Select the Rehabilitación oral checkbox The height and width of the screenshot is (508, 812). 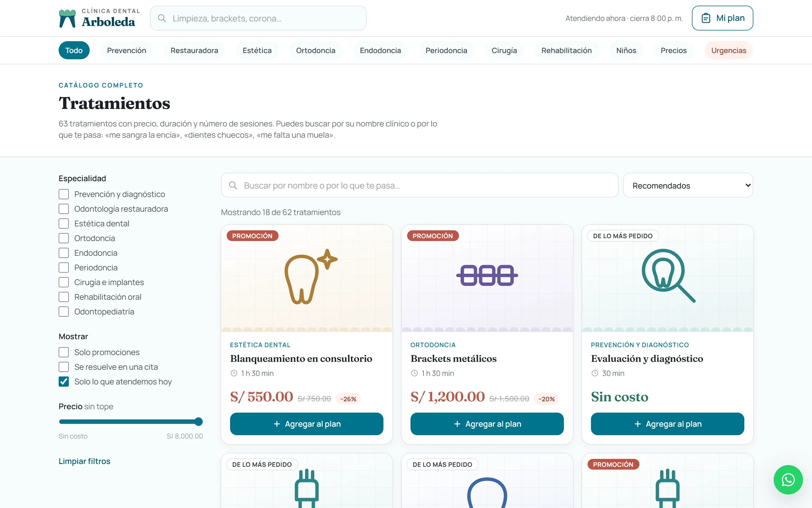(x=64, y=297)
